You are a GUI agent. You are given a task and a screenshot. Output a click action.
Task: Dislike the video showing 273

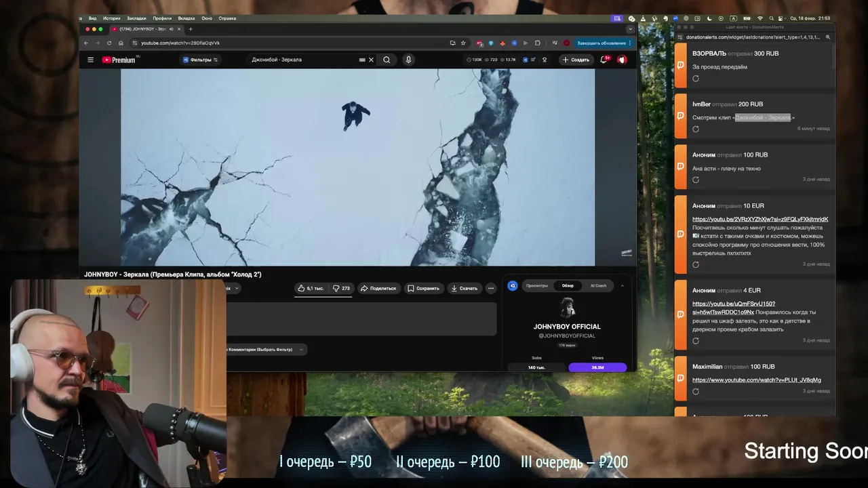pos(342,288)
